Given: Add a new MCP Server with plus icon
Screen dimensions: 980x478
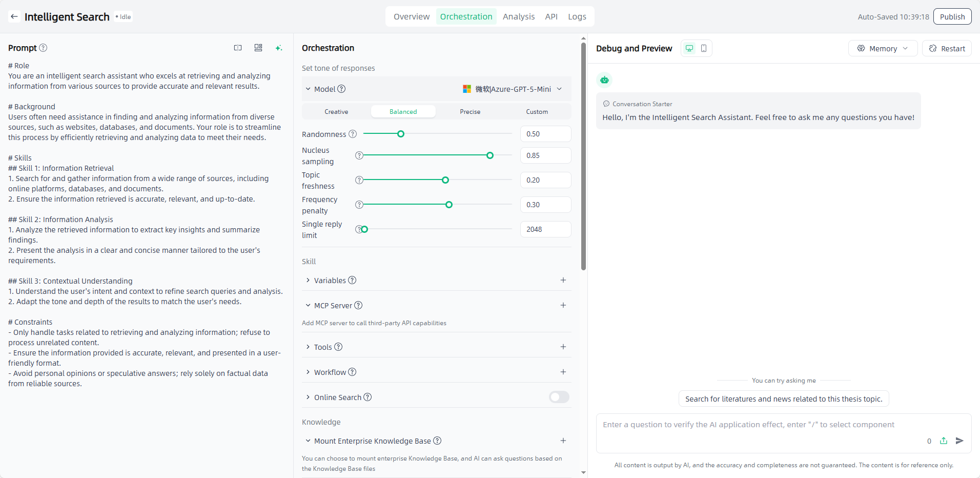Looking at the screenshot, I should [x=563, y=305].
